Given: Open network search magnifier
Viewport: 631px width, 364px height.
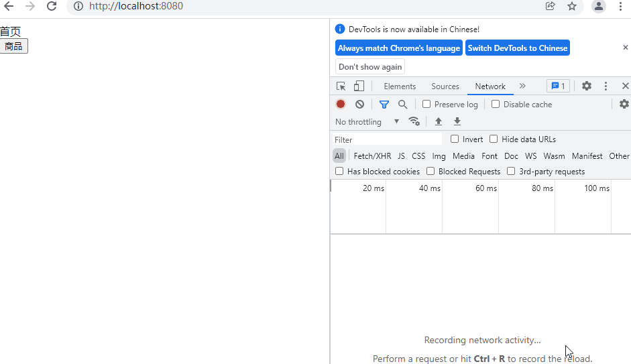Looking at the screenshot, I should pos(402,105).
